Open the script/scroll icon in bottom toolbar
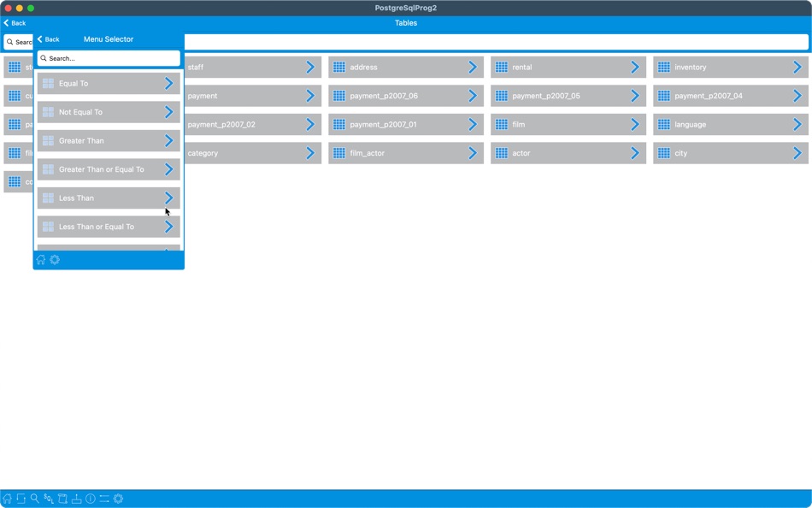Viewport: 812px width, 508px height. point(62,499)
